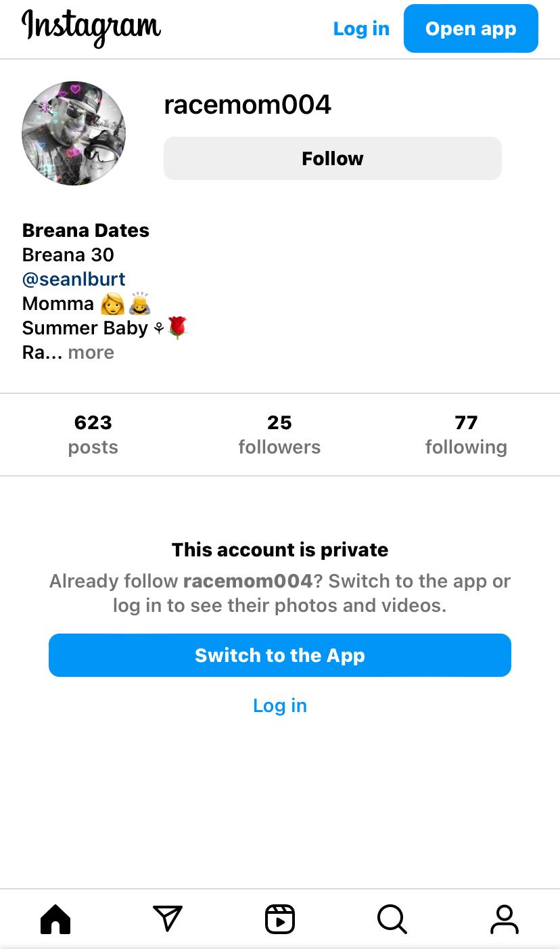This screenshot has width=560, height=949.
Task: Click the Switch to the App button
Action: [280, 655]
